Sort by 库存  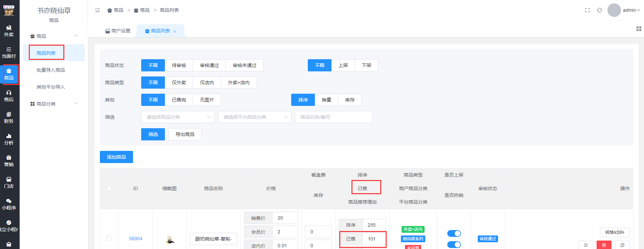(350, 100)
